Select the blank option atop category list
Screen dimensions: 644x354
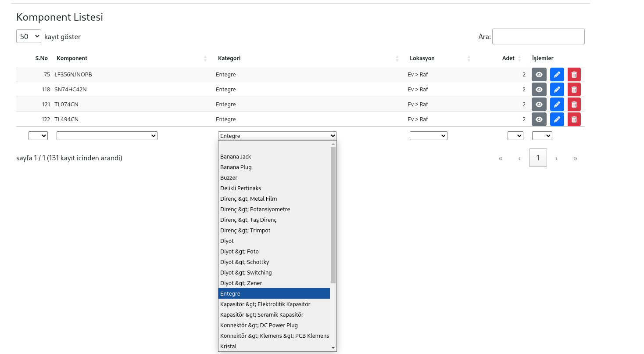pos(274,146)
